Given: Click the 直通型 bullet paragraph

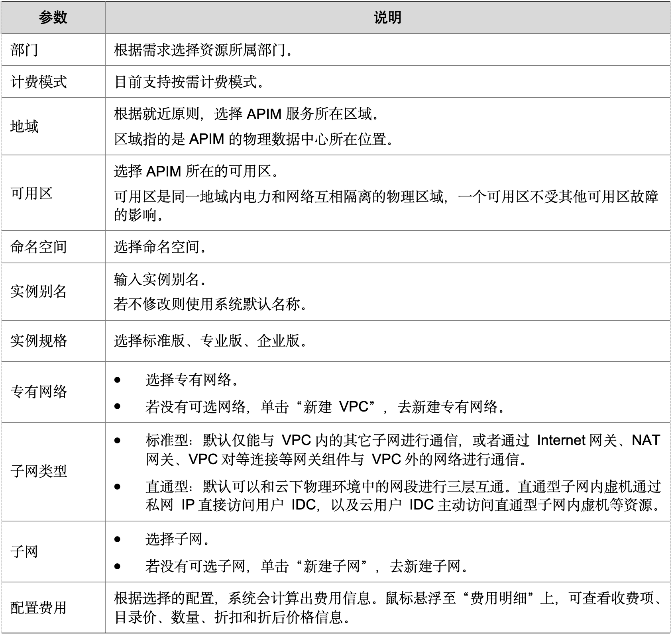Looking at the screenshot, I should point(403,496).
